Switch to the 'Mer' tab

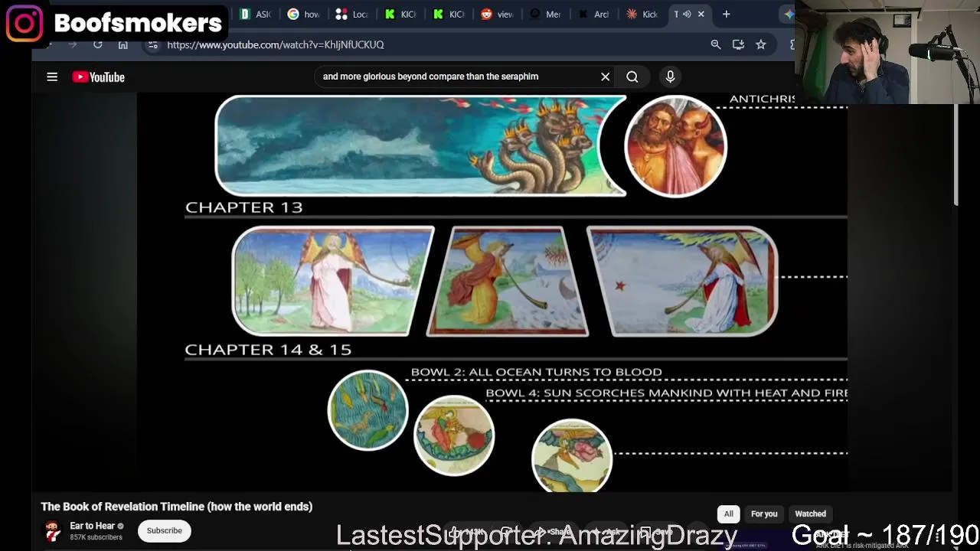click(x=545, y=14)
